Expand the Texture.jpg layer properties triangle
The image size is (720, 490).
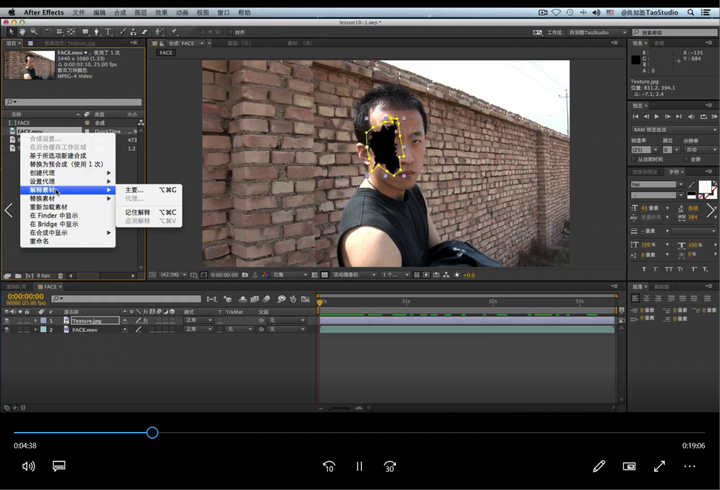pyautogui.click(x=35, y=320)
